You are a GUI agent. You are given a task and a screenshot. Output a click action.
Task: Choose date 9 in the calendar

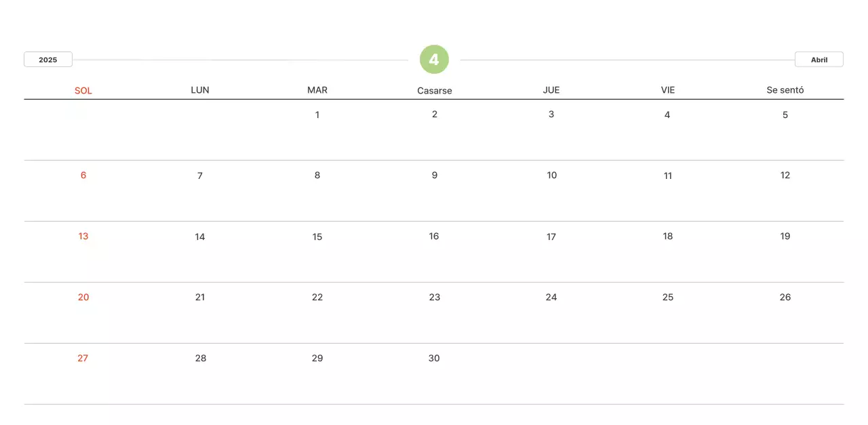coord(435,175)
